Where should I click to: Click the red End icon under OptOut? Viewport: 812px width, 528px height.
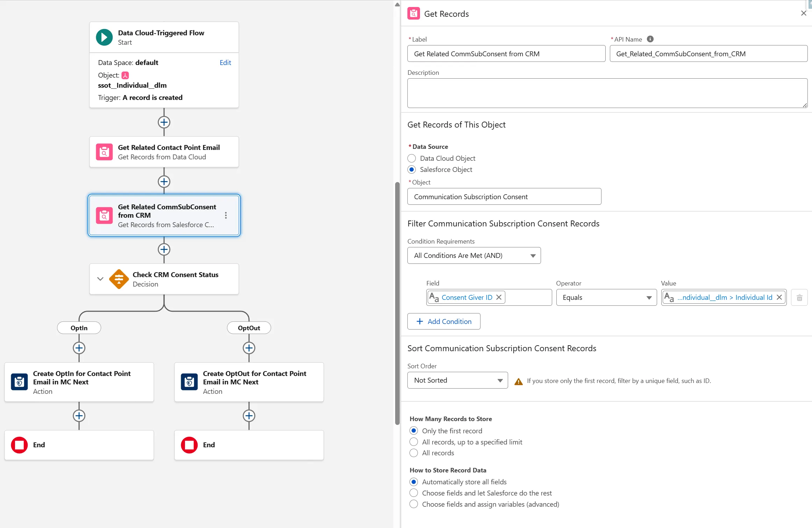point(189,445)
